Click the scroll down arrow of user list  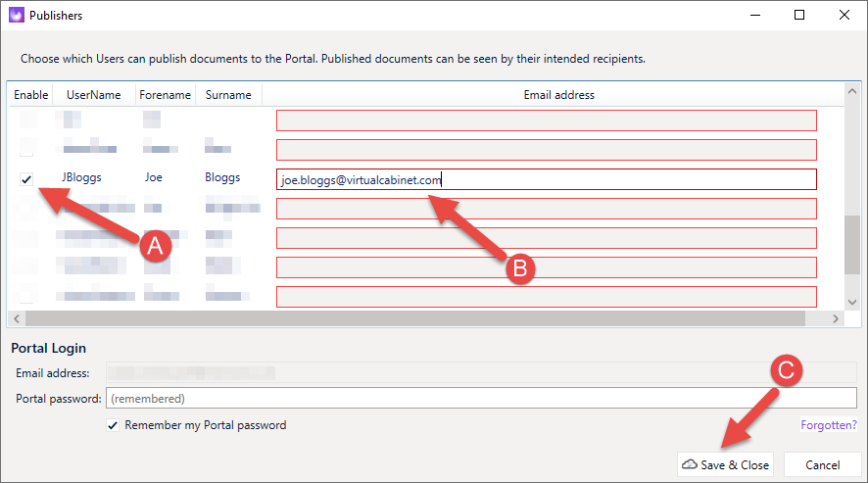tap(852, 303)
